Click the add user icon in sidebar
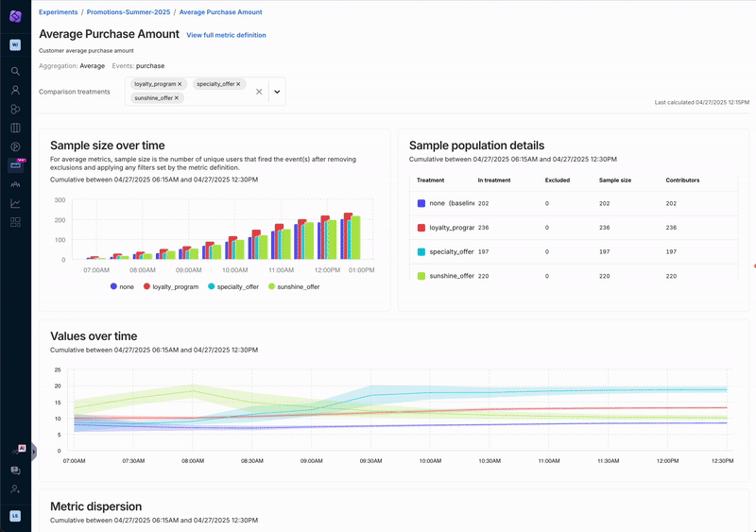Viewport: 756px width, 532px height. [x=15, y=489]
